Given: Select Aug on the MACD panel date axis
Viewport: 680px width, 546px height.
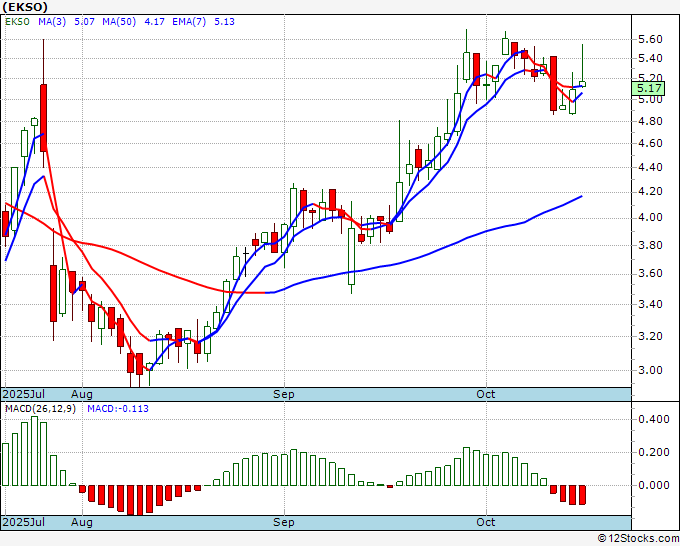Looking at the screenshot, I should tap(82, 523).
